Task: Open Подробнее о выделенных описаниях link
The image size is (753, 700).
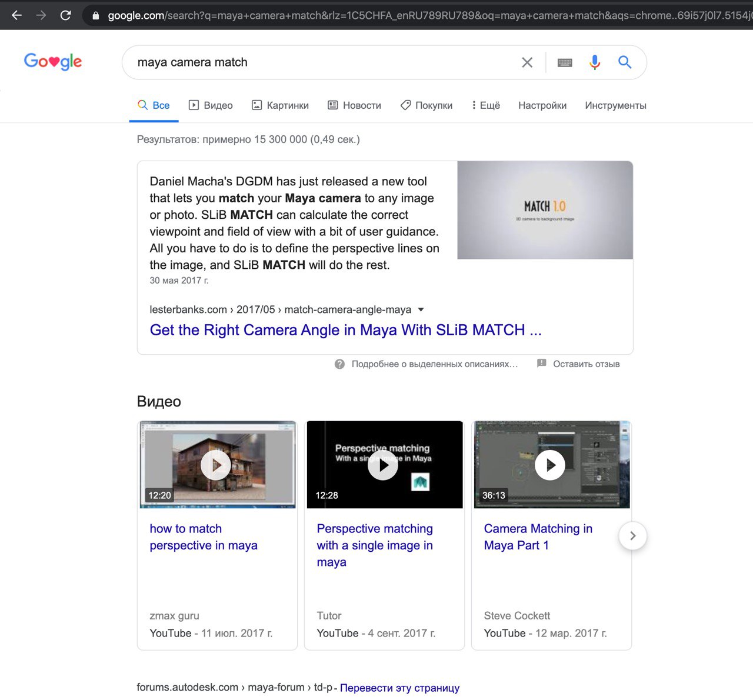Action: [435, 364]
